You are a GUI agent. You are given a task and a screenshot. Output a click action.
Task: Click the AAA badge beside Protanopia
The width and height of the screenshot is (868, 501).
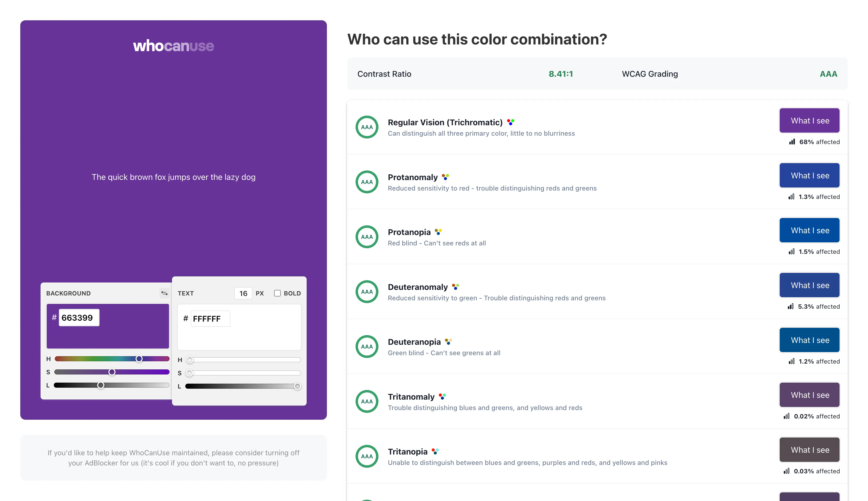click(x=367, y=237)
